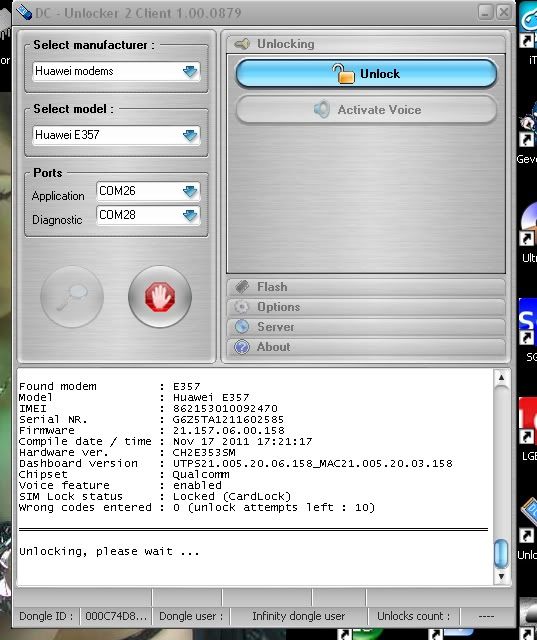The height and width of the screenshot is (640, 537).
Task: Click the blue Unlock button
Action: coord(366,73)
